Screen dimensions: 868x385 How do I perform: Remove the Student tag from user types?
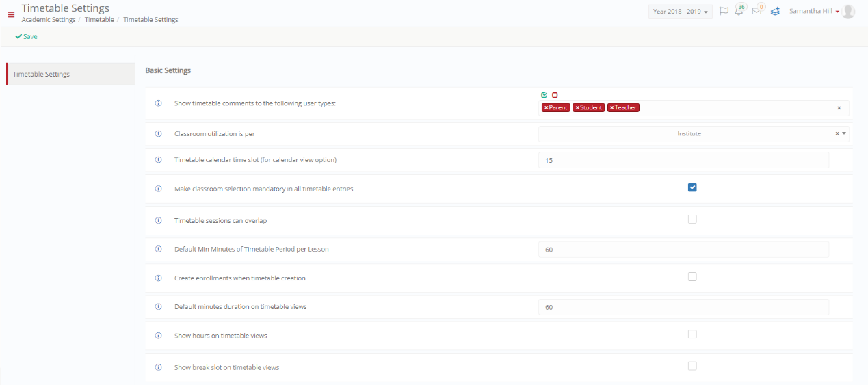[x=577, y=107]
